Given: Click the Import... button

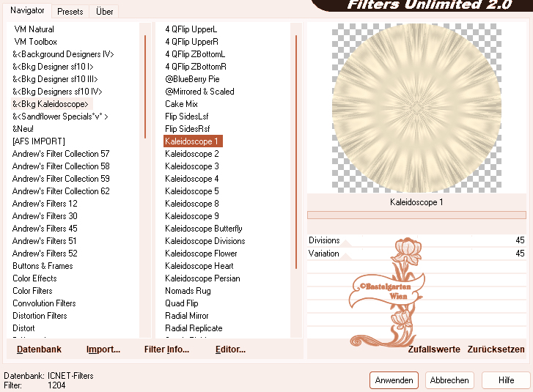Looking at the screenshot, I should coord(103,350).
